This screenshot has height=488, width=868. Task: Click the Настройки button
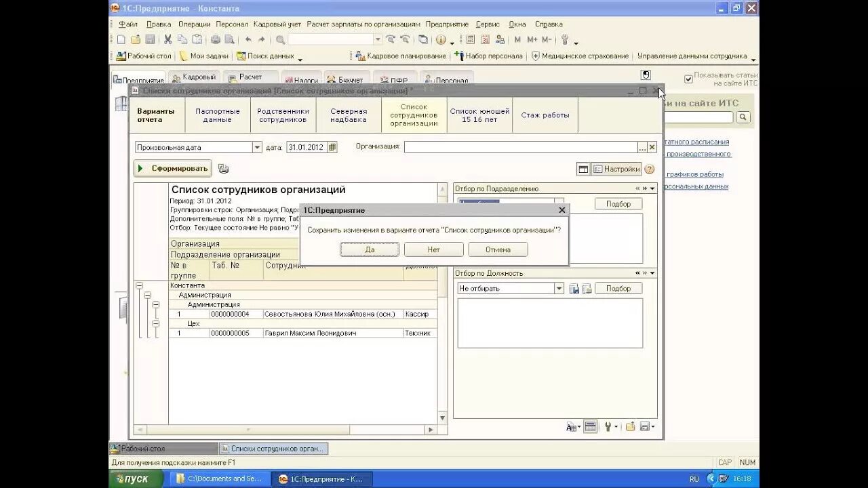(616, 169)
